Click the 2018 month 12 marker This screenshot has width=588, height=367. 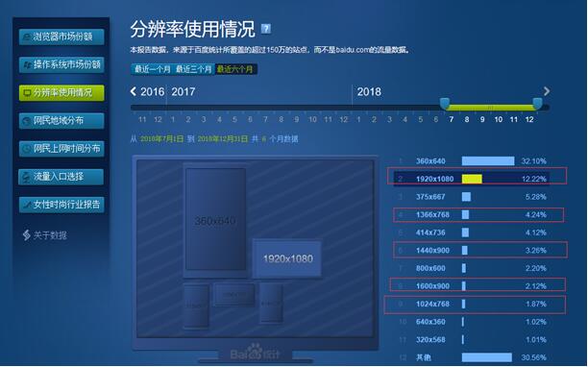(529, 119)
